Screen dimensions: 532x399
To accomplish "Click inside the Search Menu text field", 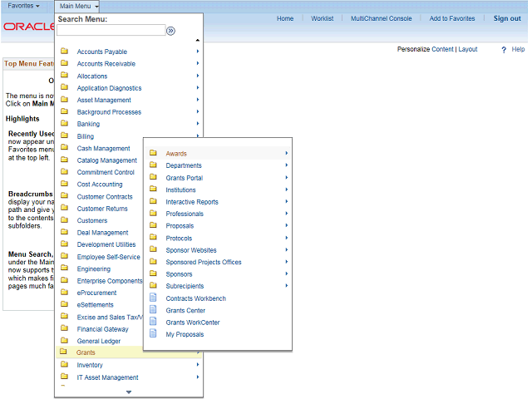I will point(111,31).
